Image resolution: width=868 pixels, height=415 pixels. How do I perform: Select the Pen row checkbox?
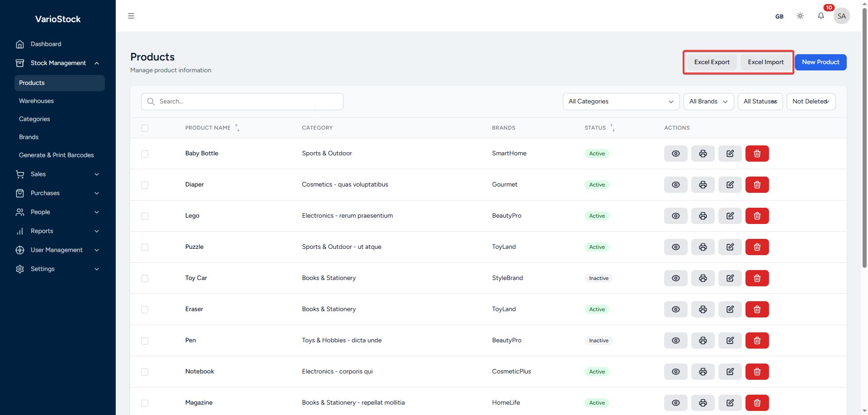[x=145, y=341]
